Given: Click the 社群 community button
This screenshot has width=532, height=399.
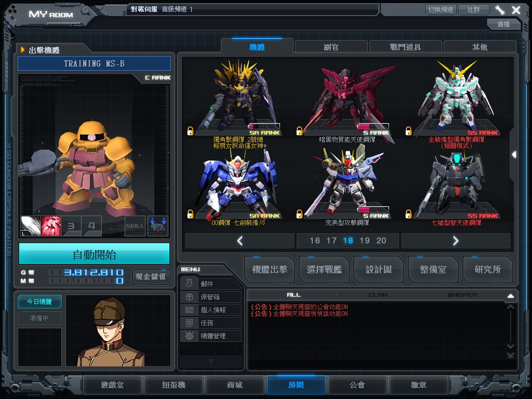Looking at the screenshot, I should (x=474, y=9).
